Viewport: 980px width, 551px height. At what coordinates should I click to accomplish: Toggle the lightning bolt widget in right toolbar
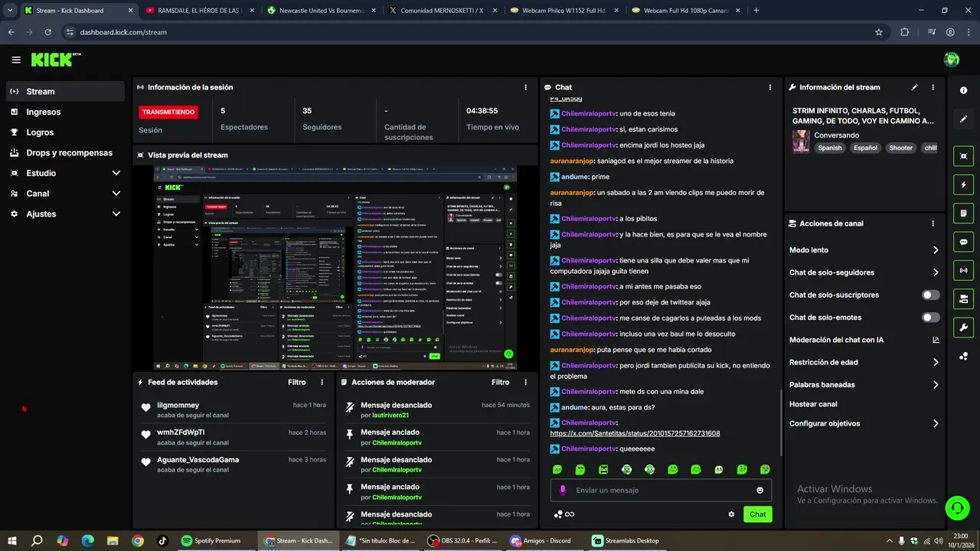tap(963, 184)
